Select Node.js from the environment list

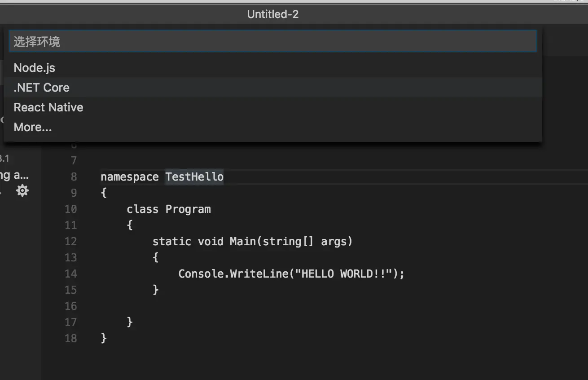pyautogui.click(x=35, y=68)
